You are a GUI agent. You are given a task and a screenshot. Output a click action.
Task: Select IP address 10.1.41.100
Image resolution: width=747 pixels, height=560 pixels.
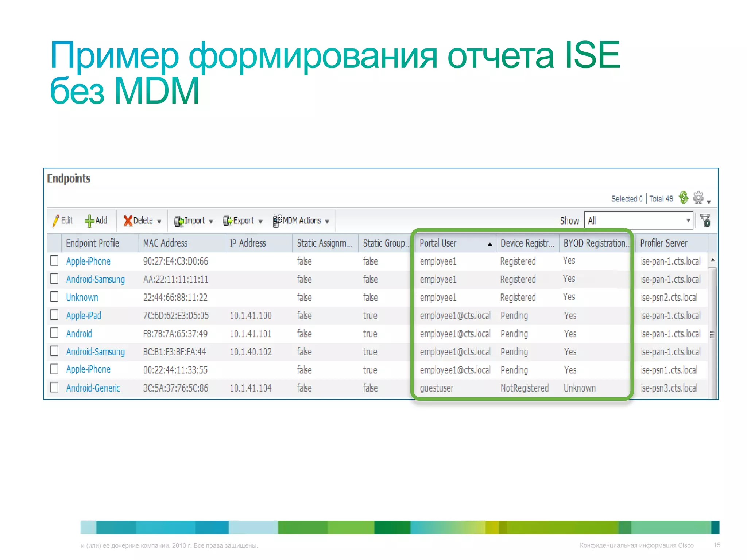[251, 315]
